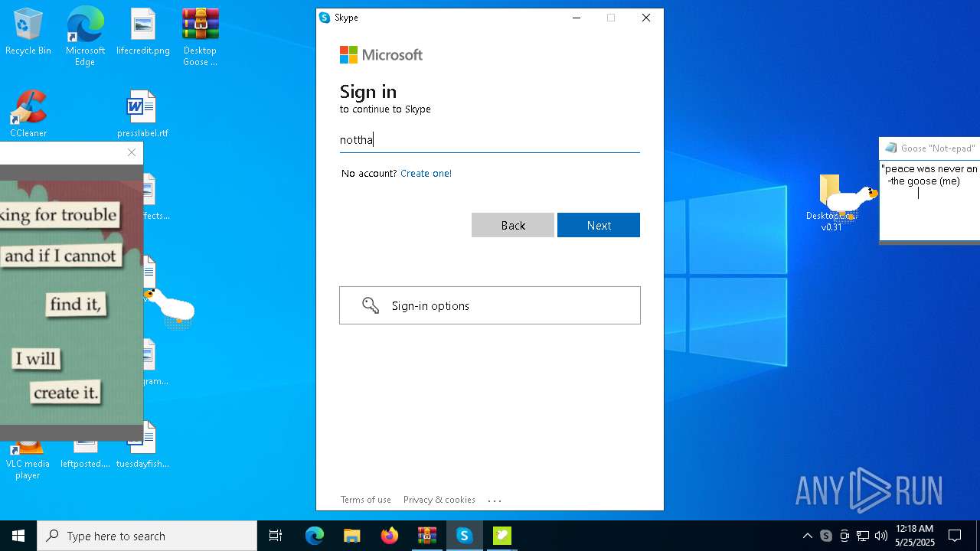The image size is (980, 551).
Task: Click the goose meme picture
Action: coord(71,302)
